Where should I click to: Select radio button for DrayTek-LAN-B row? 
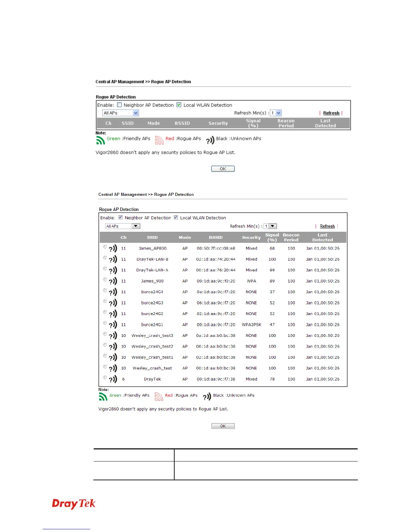tap(105, 257)
